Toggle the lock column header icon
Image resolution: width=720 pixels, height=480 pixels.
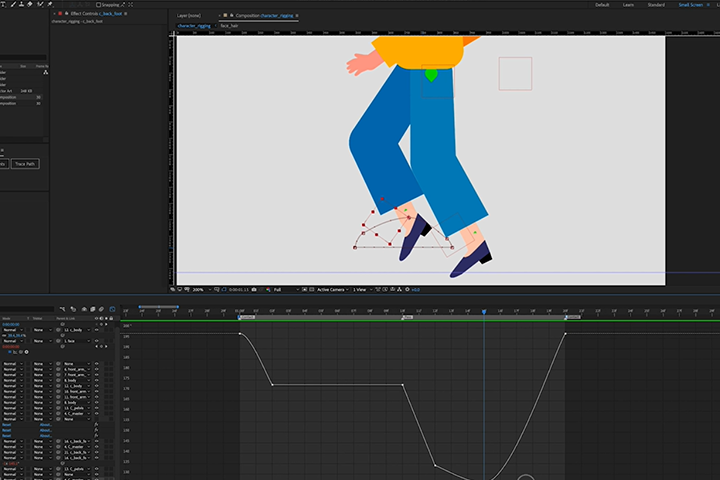[111, 318]
